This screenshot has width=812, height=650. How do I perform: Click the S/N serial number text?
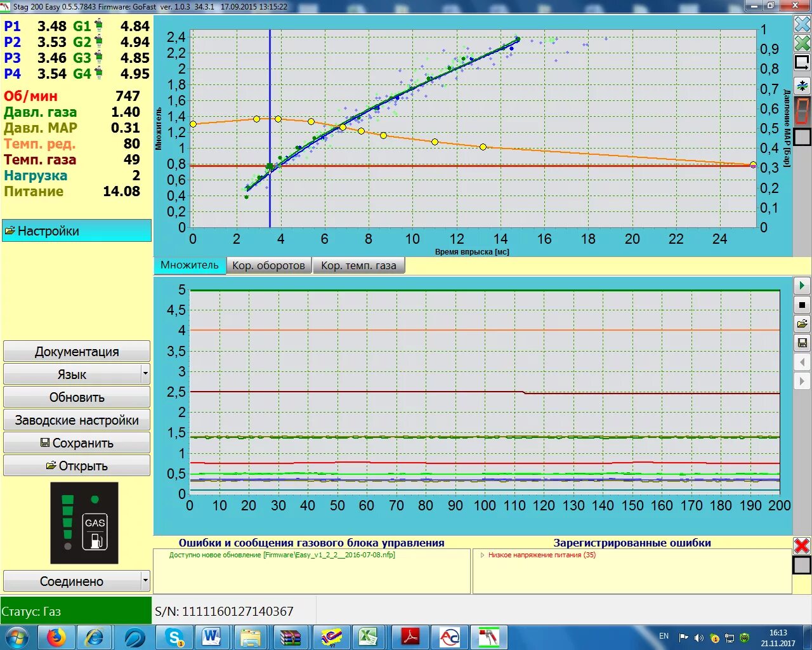[224, 611]
